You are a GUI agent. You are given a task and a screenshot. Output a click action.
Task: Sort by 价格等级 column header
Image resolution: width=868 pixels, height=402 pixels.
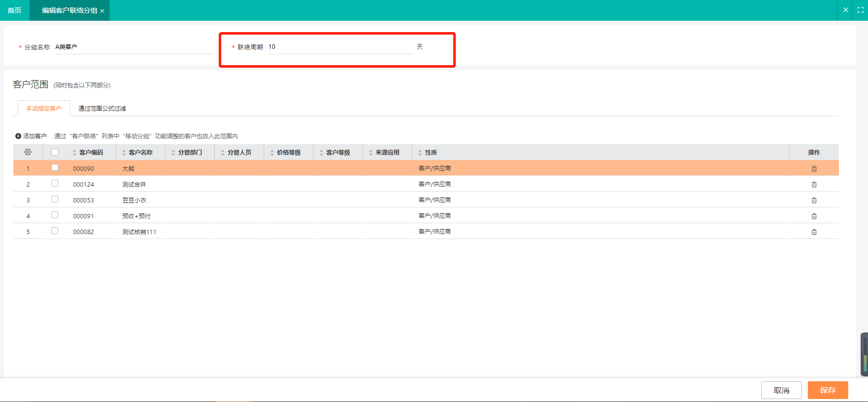[x=288, y=153]
